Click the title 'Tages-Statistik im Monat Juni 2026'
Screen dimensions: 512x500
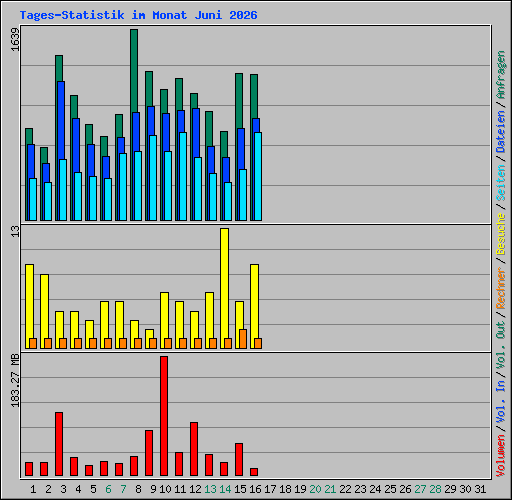pos(138,15)
